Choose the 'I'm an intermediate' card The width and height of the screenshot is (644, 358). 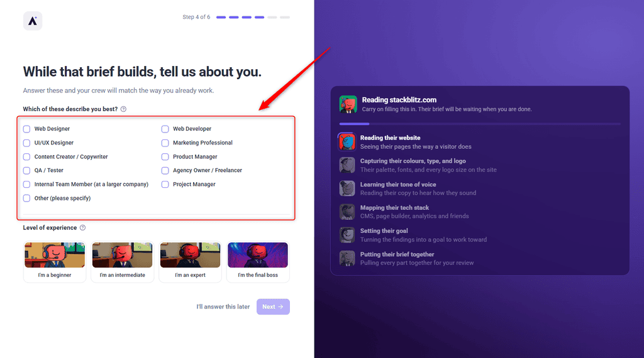pyautogui.click(x=123, y=262)
